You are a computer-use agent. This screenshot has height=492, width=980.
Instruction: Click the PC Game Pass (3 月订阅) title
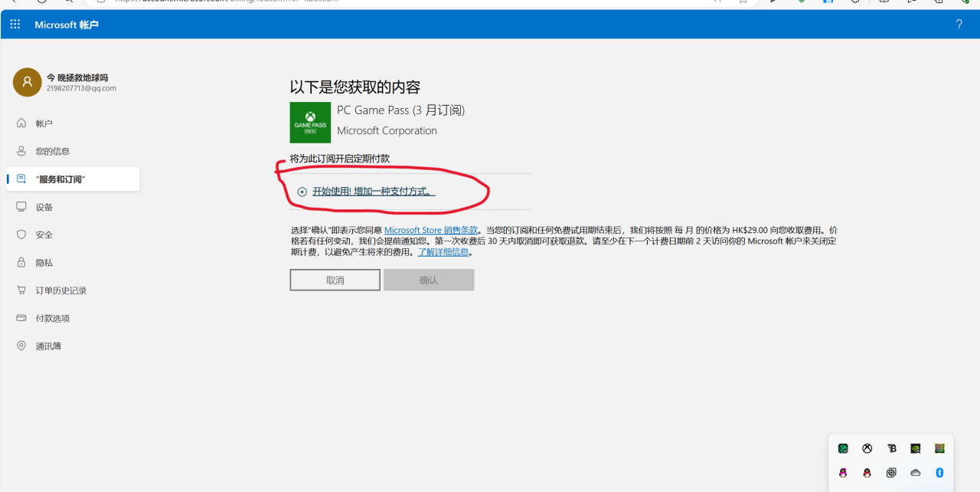(400, 110)
